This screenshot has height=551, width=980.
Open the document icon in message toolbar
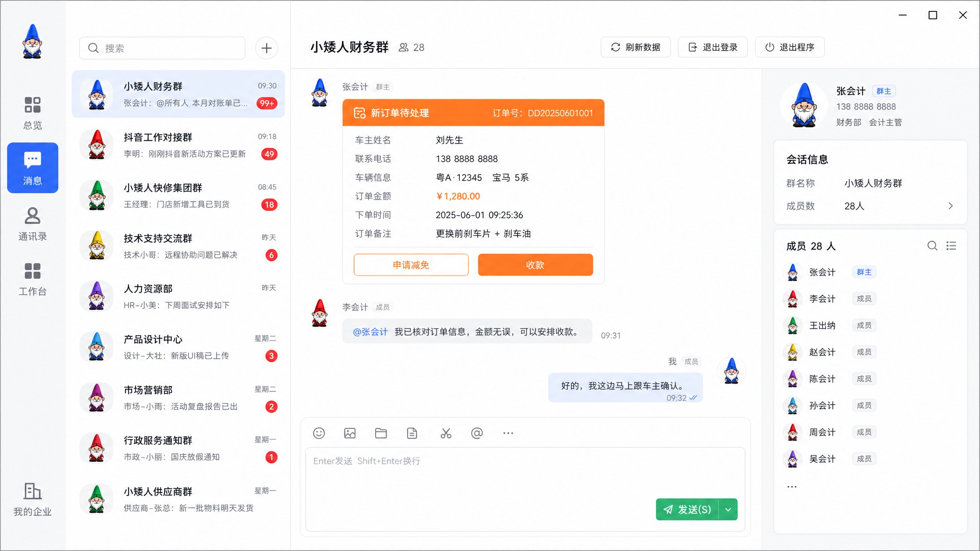click(x=412, y=433)
